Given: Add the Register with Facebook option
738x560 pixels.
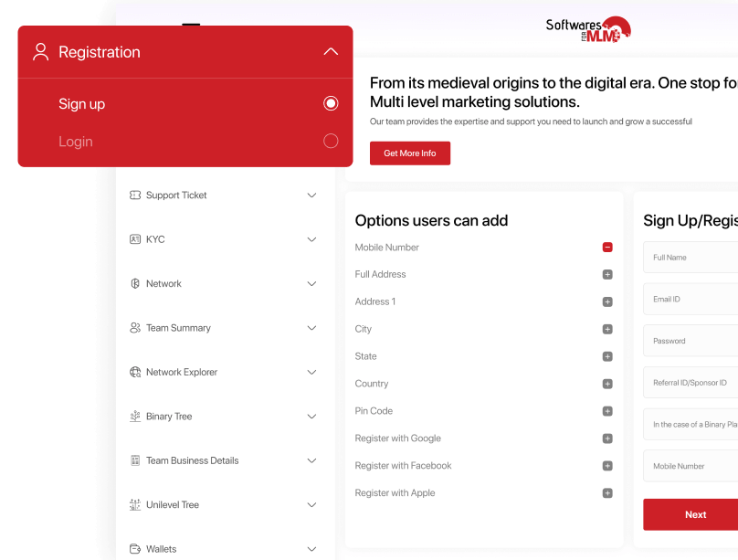Looking at the screenshot, I should click(x=607, y=465).
